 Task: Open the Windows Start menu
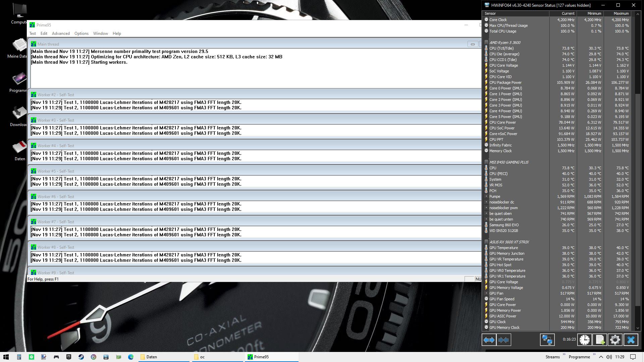click(x=6, y=357)
